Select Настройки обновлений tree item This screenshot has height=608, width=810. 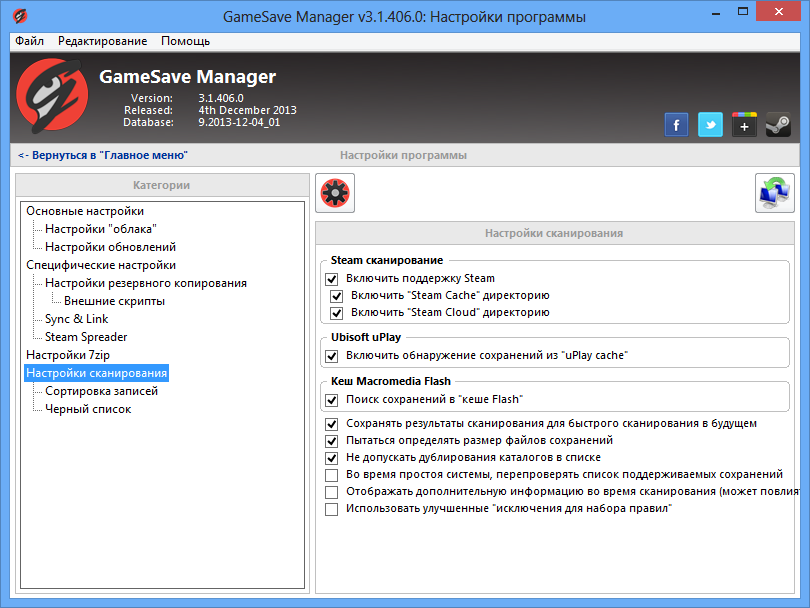point(111,247)
